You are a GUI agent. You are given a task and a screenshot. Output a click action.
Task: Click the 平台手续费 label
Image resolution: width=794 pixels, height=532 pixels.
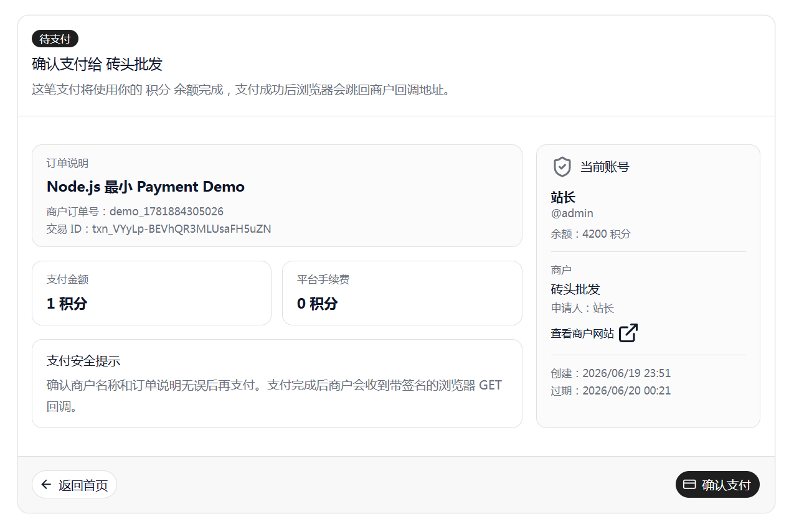click(323, 279)
